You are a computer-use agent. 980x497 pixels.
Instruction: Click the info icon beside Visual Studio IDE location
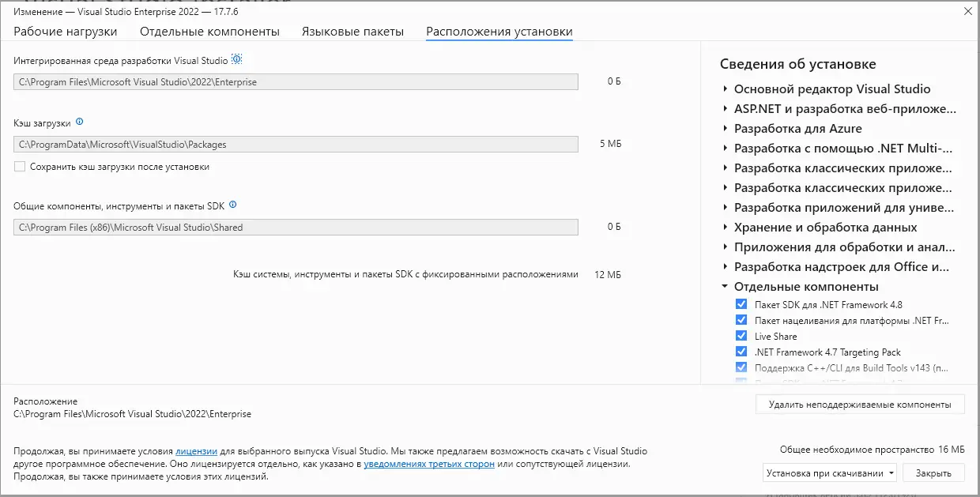tap(237, 58)
